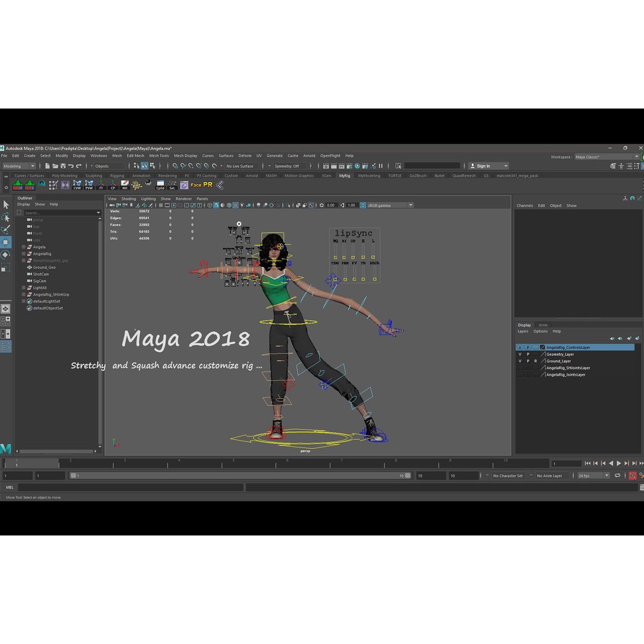
Task: Click the RRS shelf icon
Action: pyautogui.click(x=30, y=185)
